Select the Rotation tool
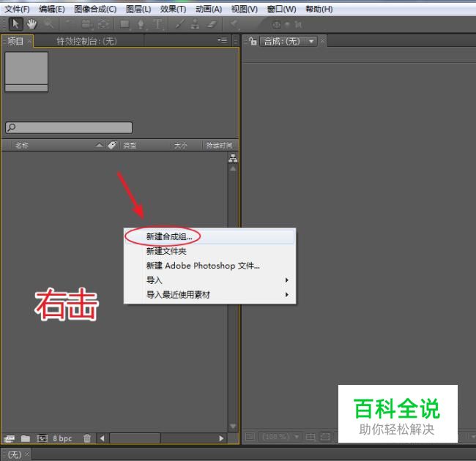This screenshot has height=461, width=476. [x=69, y=24]
